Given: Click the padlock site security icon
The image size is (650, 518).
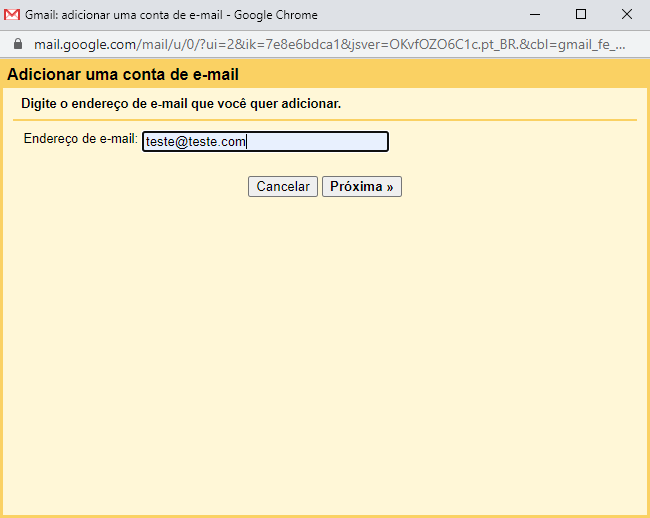Looking at the screenshot, I should [16, 45].
